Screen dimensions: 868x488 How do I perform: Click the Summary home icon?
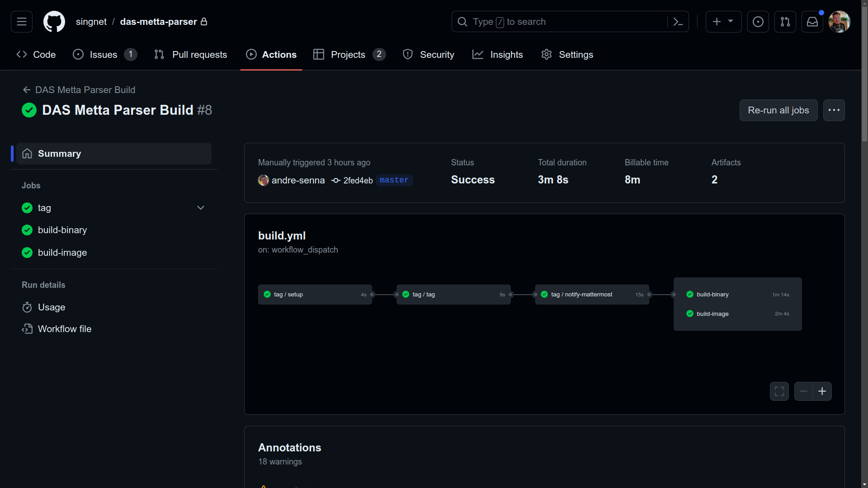tap(27, 154)
